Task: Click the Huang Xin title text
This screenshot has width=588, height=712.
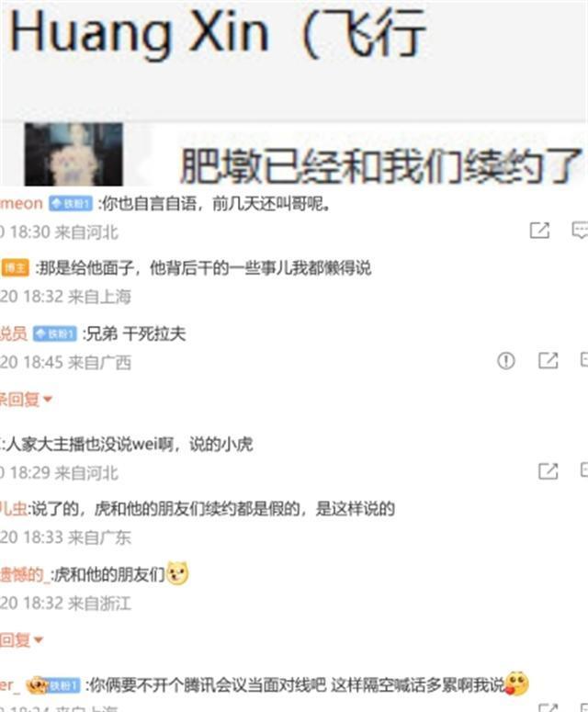Action: 139,34
